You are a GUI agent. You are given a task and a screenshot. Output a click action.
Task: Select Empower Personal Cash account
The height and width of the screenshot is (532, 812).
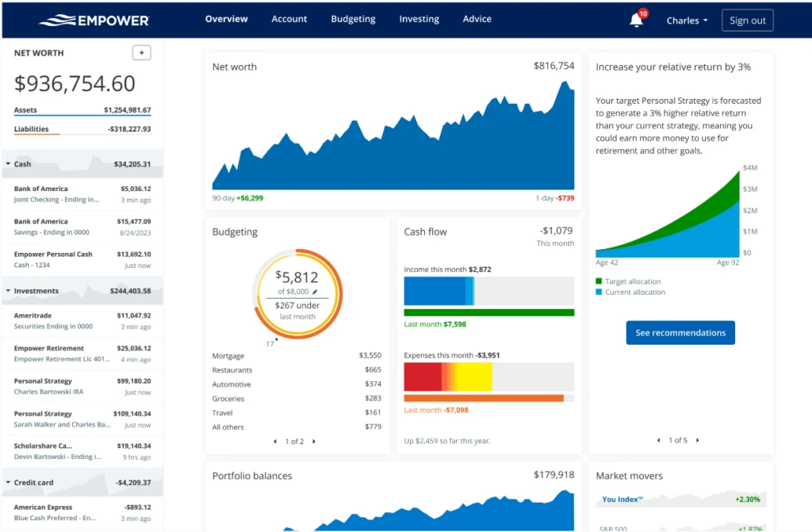pyautogui.click(x=82, y=259)
